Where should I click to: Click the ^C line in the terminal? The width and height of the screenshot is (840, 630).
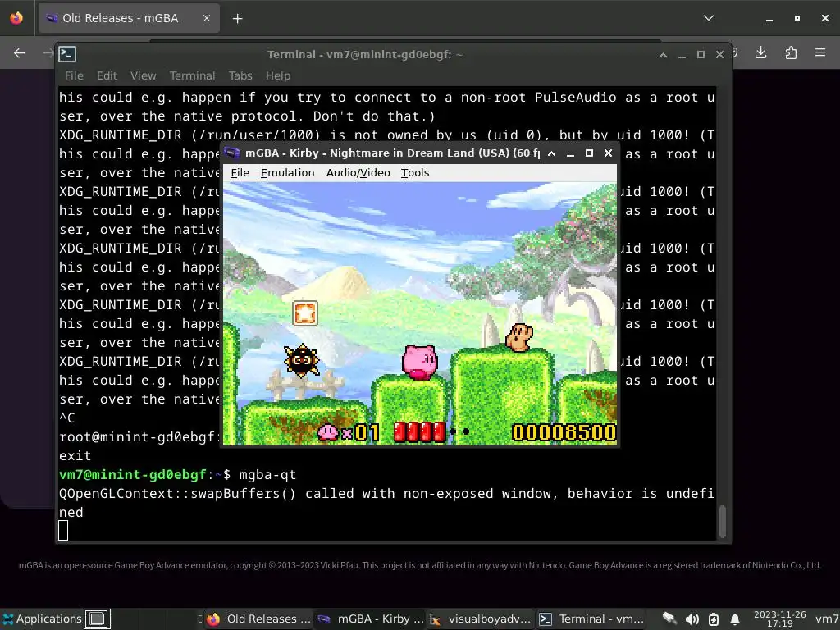pos(67,418)
